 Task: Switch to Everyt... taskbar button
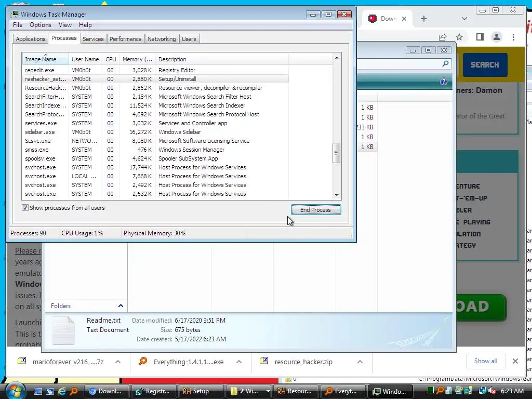343,391
